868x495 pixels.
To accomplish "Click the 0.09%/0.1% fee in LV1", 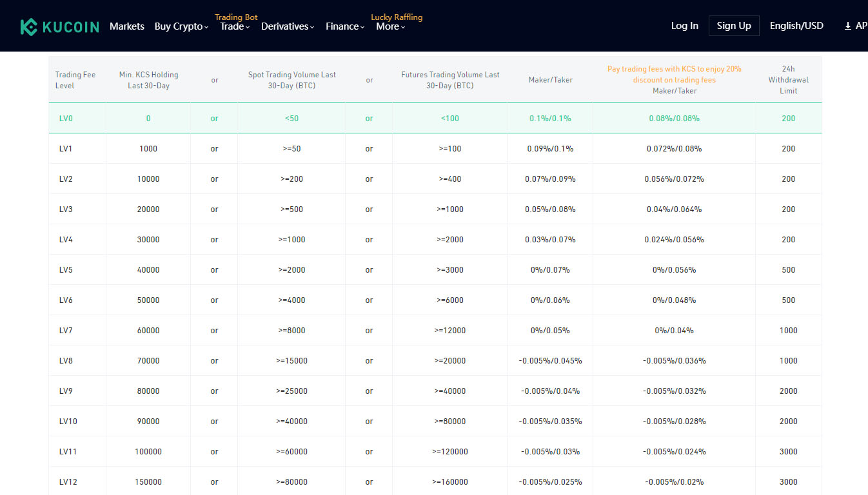I will pos(550,149).
